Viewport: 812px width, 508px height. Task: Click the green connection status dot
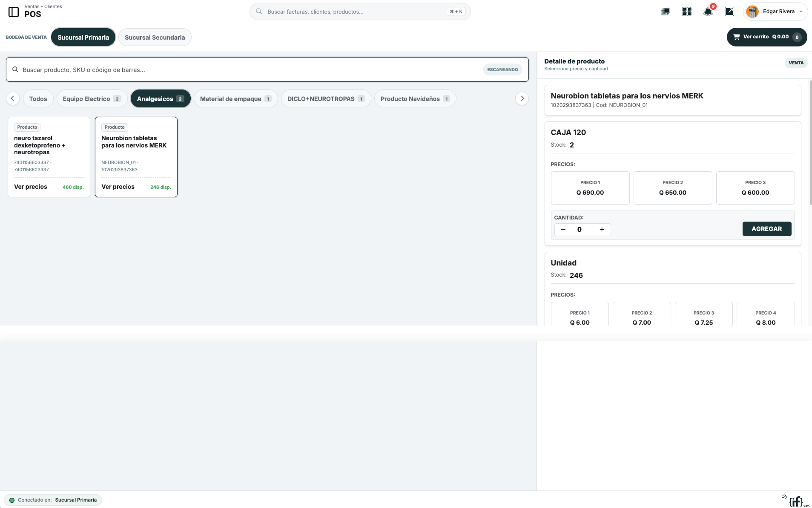click(x=12, y=500)
